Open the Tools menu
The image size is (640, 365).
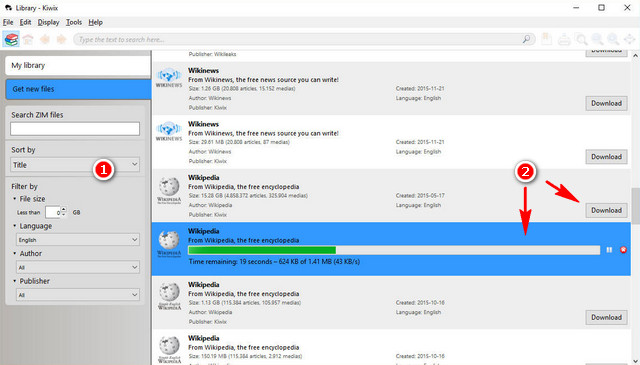(74, 22)
